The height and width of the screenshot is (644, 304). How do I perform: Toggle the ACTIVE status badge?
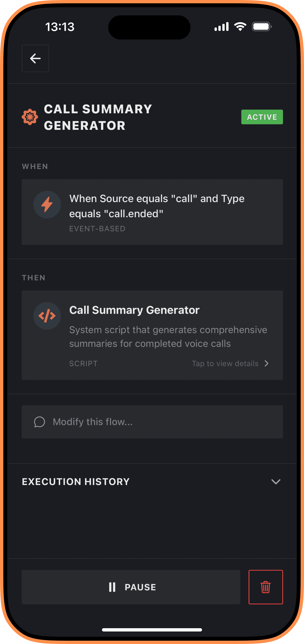pos(262,117)
